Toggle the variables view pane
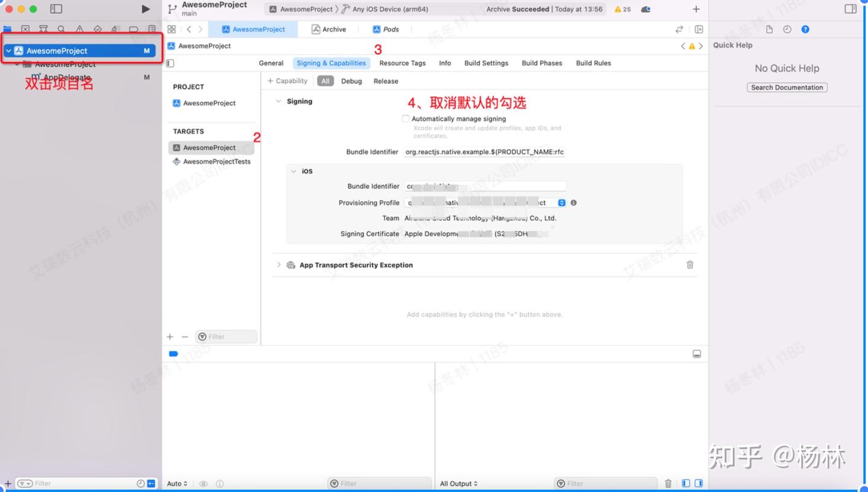 (686, 483)
